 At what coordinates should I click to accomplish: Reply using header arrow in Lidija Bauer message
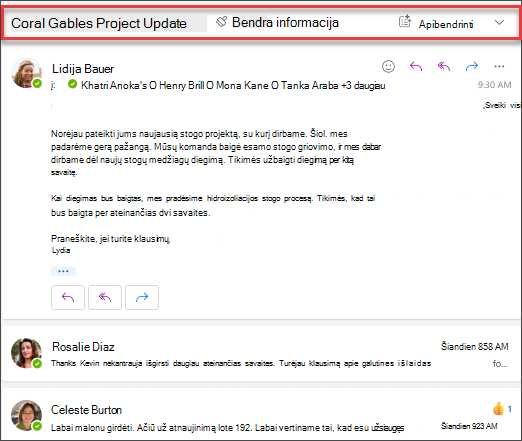(x=416, y=66)
